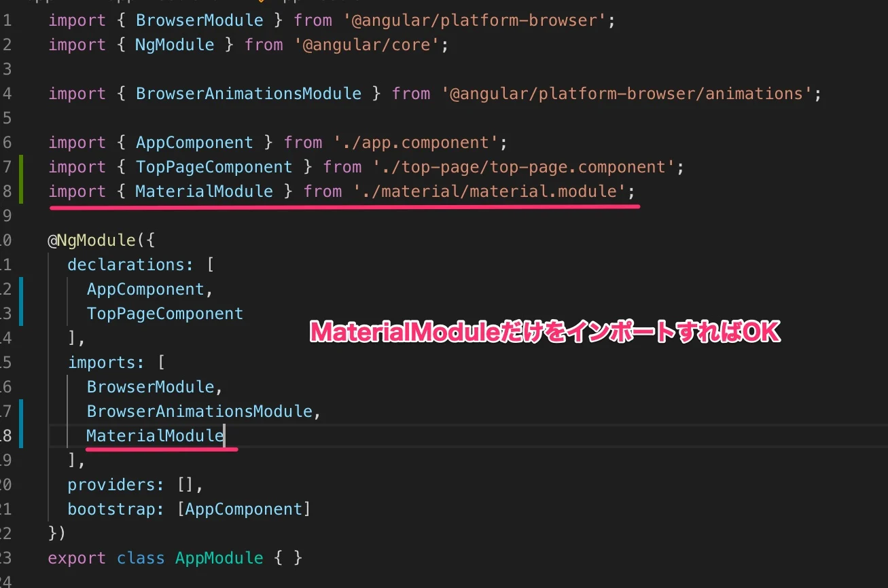Click 'AppComponent' inside the bootstrap array
This screenshot has height=588, width=888.
click(243, 509)
